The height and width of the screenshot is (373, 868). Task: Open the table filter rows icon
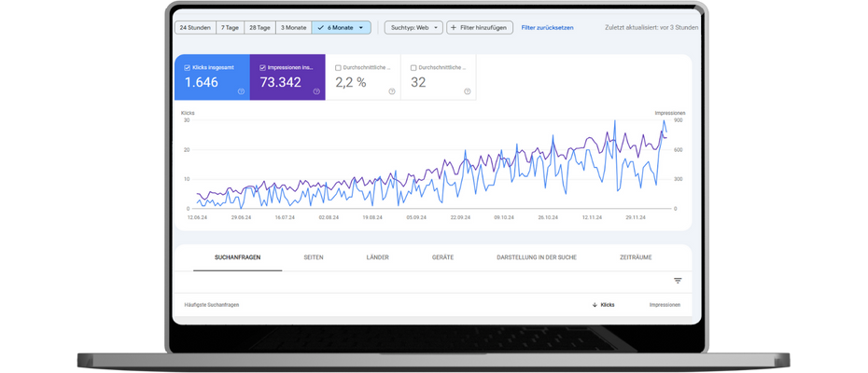pyautogui.click(x=678, y=281)
